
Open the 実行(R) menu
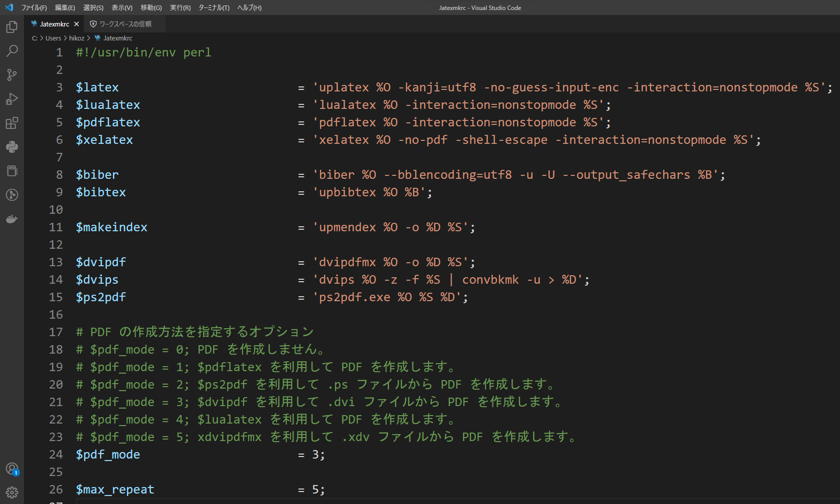180,7
